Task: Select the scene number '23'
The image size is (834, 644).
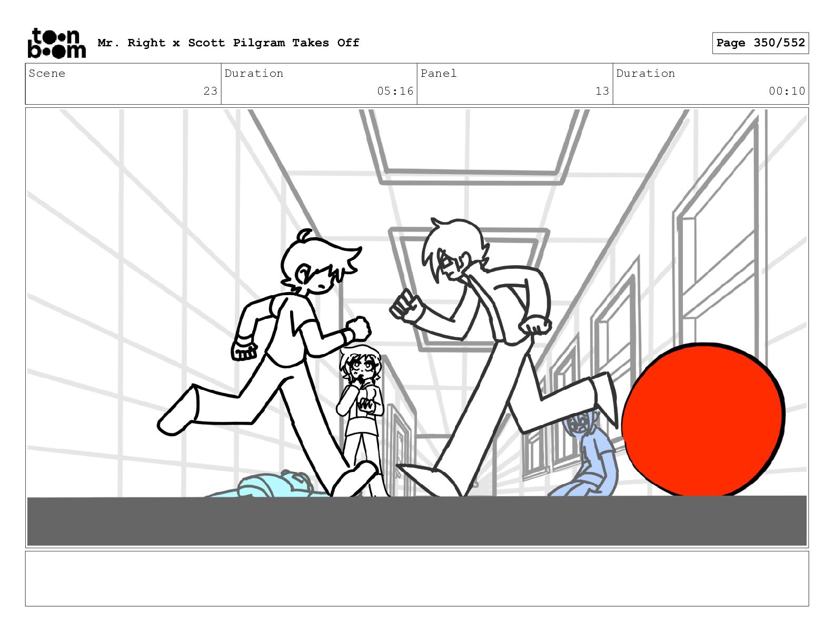Action: [211, 91]
